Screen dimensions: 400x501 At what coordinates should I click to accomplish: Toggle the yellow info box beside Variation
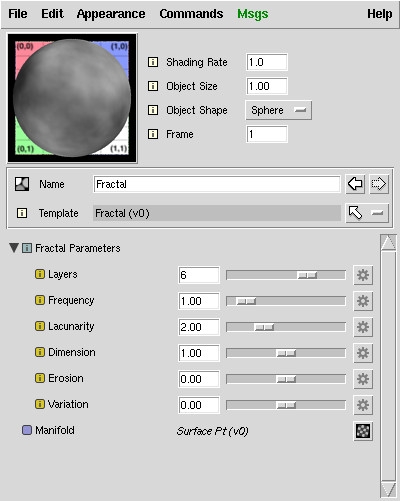coord(40,404)
